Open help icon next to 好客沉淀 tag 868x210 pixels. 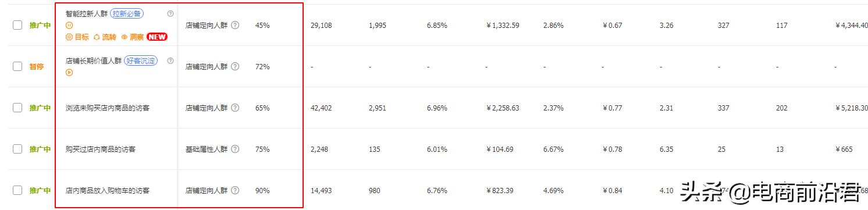pyautogui.click(x=170, y=60)
